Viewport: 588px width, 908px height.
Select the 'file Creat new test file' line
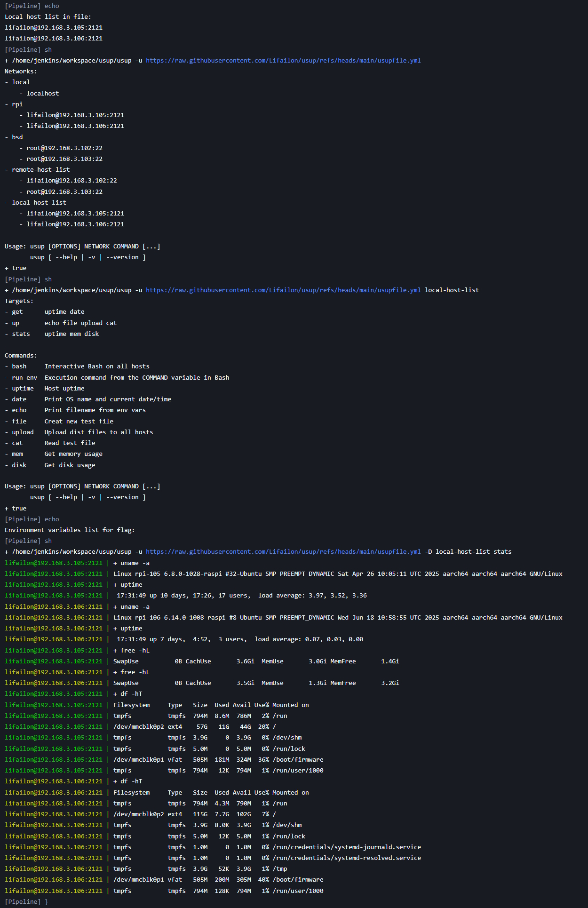pos(59,421)
